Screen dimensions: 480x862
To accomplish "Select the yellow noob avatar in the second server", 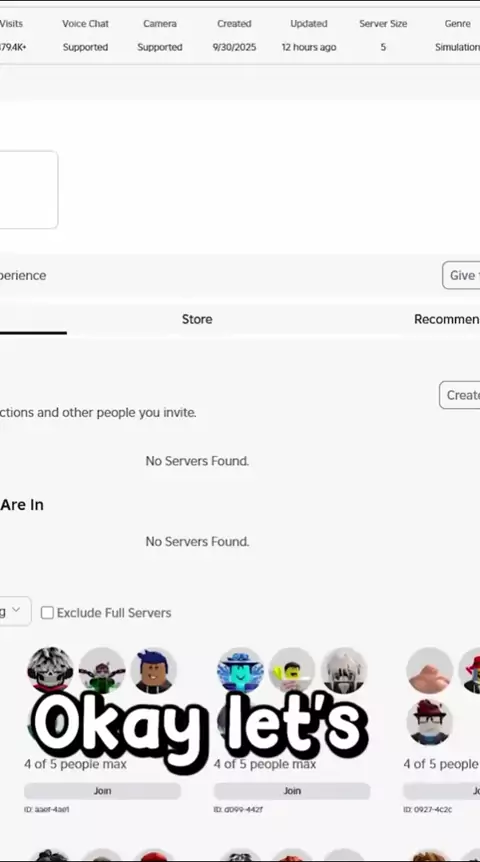I will (x=292, y=670).
